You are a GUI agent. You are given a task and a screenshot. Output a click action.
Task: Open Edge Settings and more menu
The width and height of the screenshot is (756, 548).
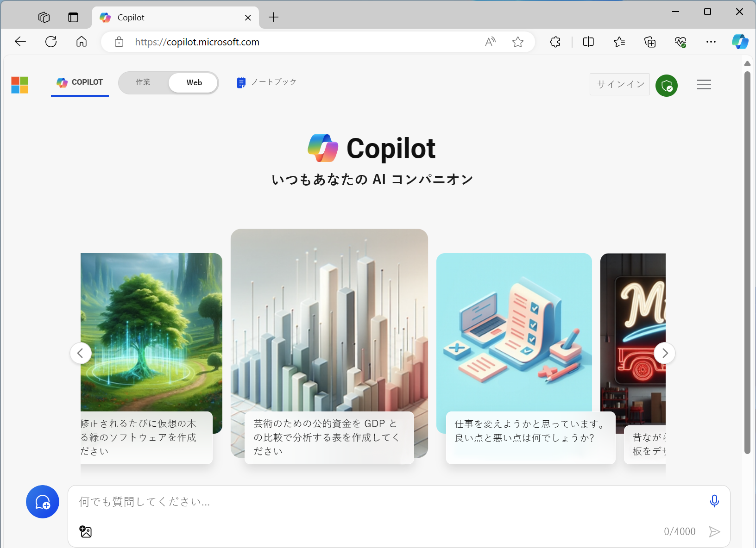[711, 42]
